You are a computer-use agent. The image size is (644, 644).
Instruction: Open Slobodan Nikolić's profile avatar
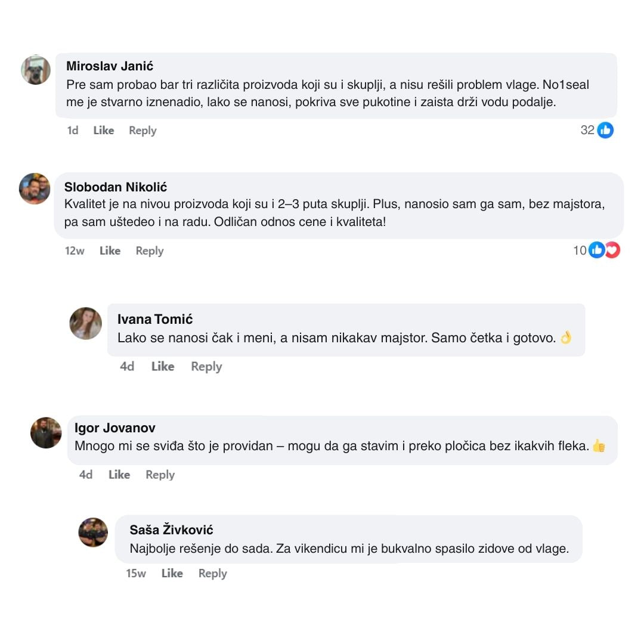(x=35, y=188)
